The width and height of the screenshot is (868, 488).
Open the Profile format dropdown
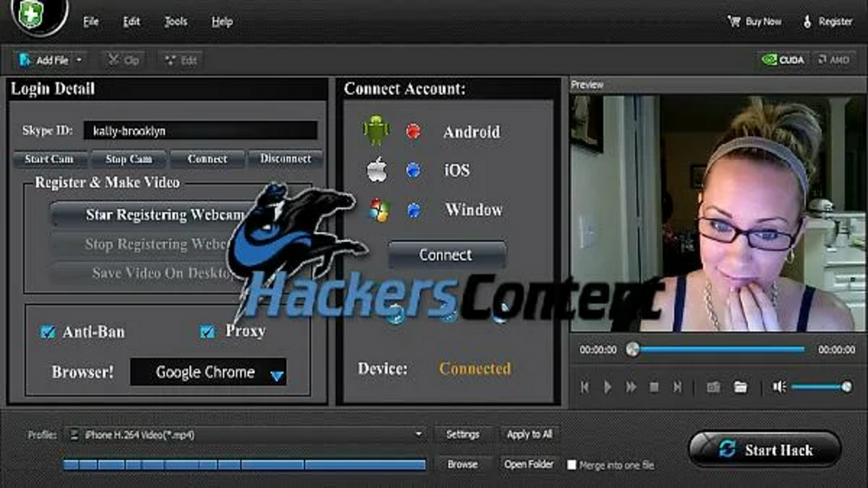[x=245, y=435]
